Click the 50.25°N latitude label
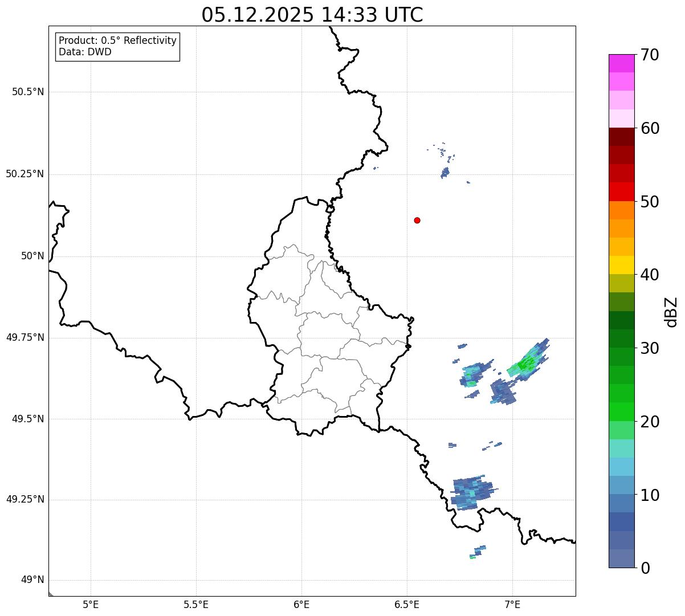Screen dimensions: 685x616 tap(25, 174)
